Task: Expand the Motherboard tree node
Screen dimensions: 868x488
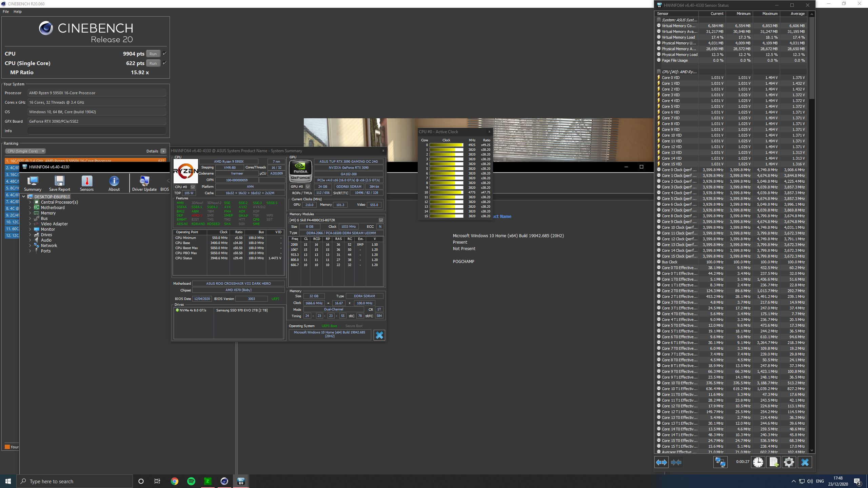Action: click(30, 208)
